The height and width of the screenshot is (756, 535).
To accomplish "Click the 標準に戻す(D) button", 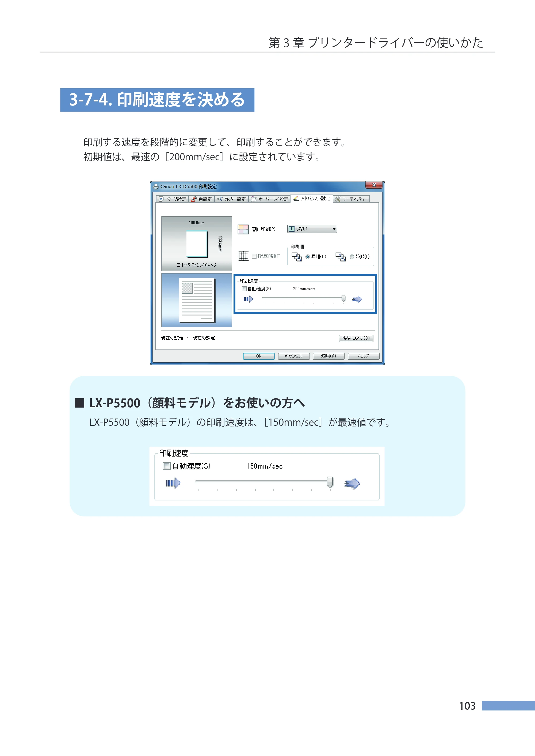I will [x=356, y=338].
